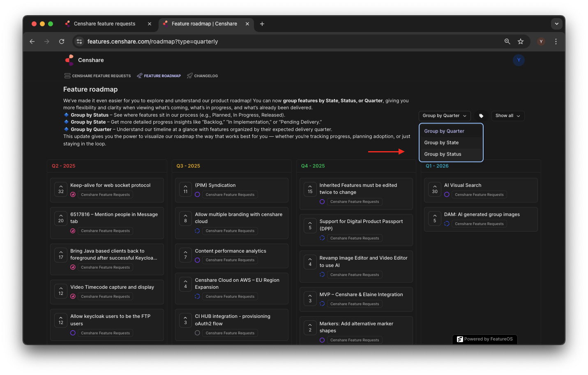Click the browser reload icon

point(62,41)
